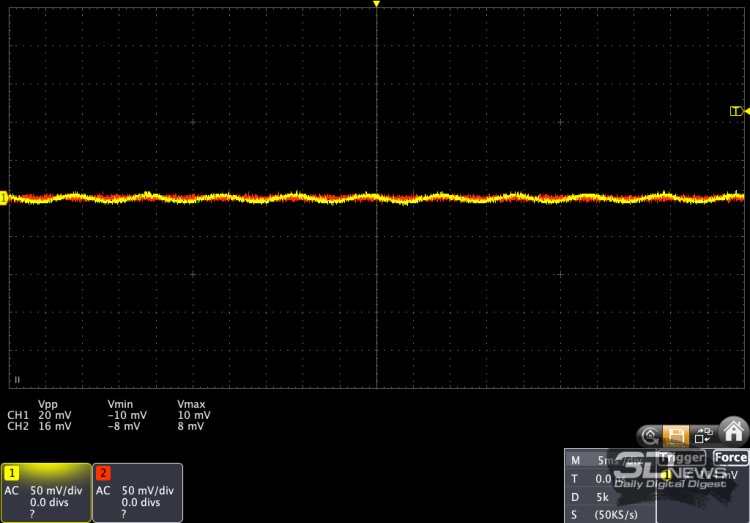Click the Trigger button
This screenshot has height=523, width=750.
tap(681, 458)
